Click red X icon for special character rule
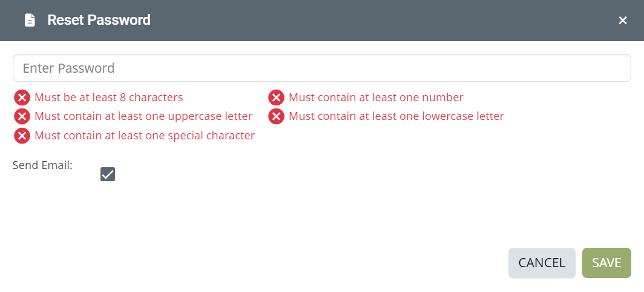644x292 pixels. pyautogui.click(x=22, y=135)
